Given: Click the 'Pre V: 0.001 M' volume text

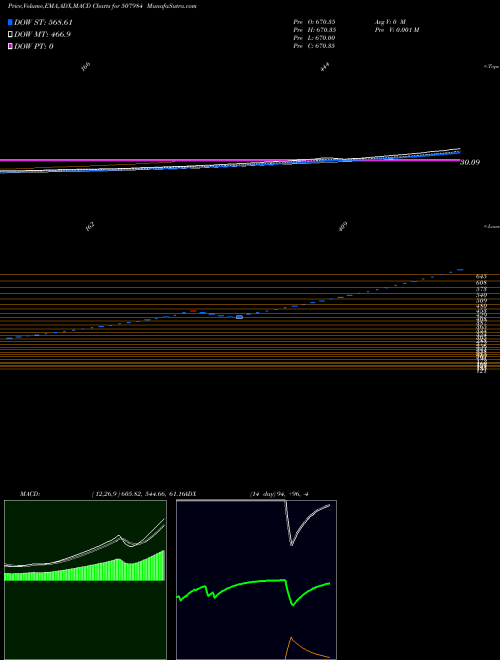Looking at the screenshot, I should pos(396,29).
